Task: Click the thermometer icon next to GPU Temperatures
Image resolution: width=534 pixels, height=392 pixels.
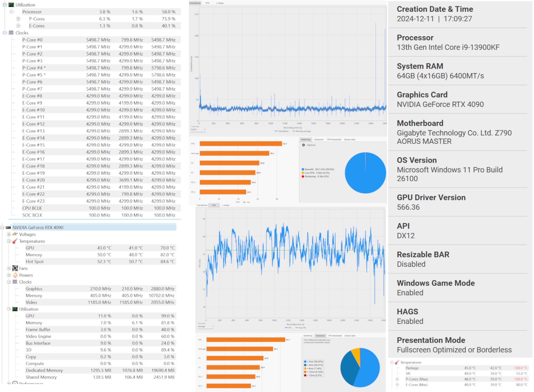Action: (x=15, y=241)
